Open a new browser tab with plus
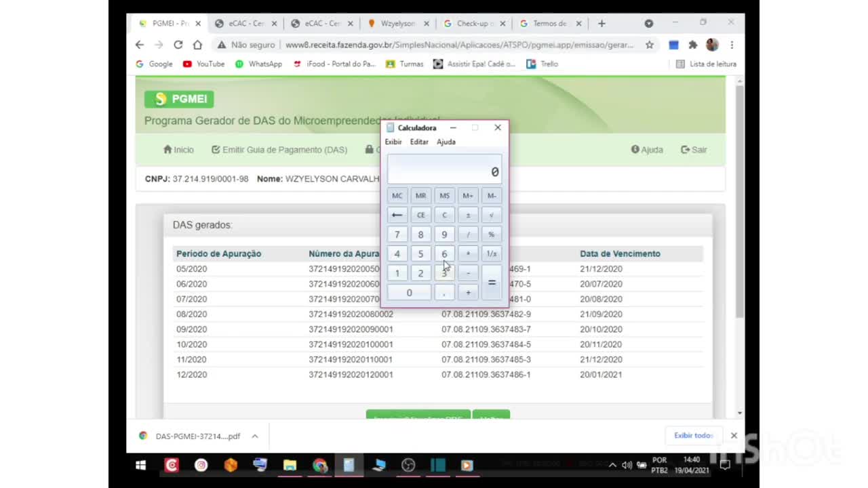 [601, 23]
